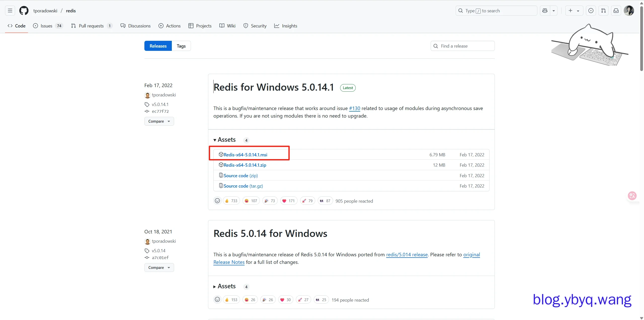Switch to the Issues tab
This screenshot has height=320, width=644.
(48, 26)
